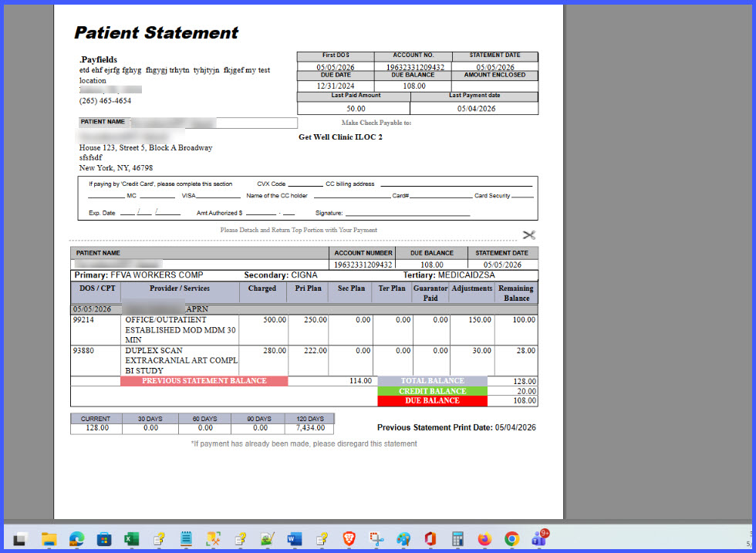
Task: Click the AMOUNT ENCLOSED empty field
Action: (494, 86)
